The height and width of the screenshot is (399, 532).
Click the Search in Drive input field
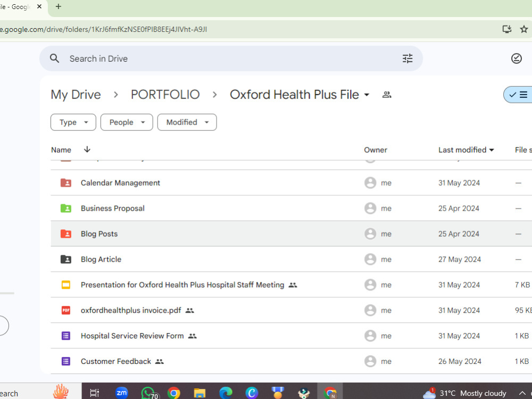(231, 59)
